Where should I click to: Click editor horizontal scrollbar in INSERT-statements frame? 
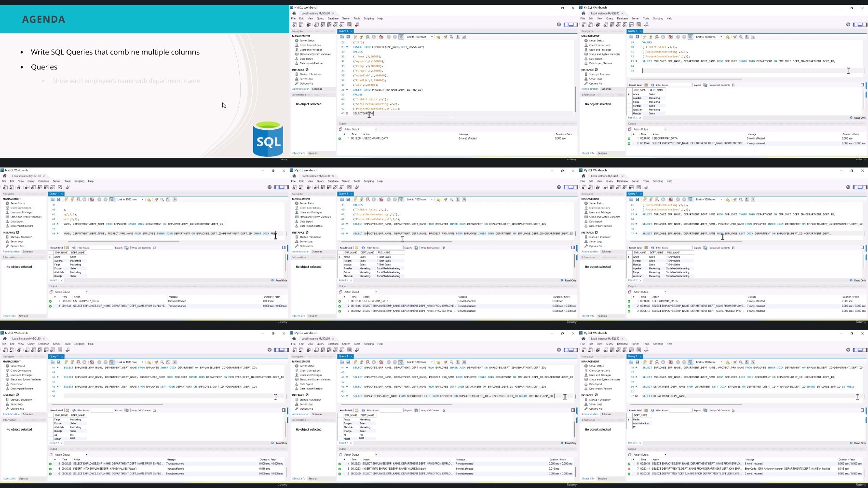pos(397,118)
